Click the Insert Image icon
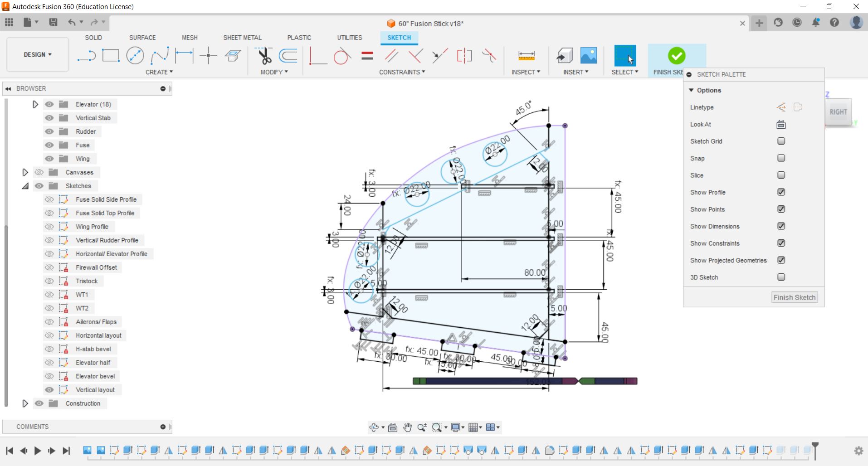Screen dimensions: 868x466 coord(588,56)
